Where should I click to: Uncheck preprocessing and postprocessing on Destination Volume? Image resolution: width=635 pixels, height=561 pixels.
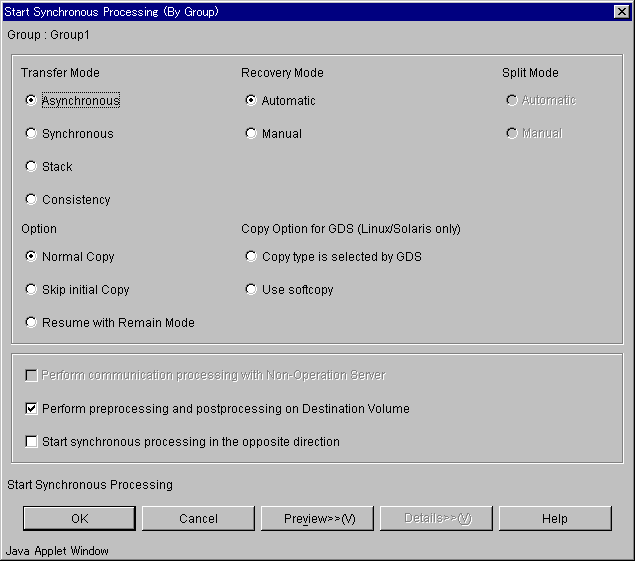point(31,408)
